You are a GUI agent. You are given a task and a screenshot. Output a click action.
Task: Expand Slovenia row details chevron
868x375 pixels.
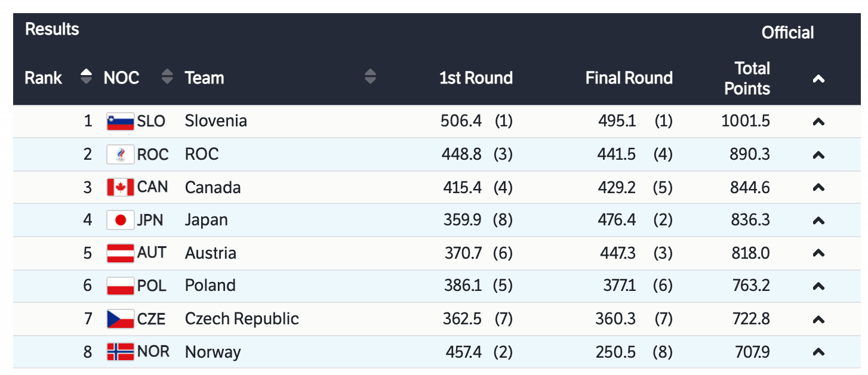[x=818, y=122]
